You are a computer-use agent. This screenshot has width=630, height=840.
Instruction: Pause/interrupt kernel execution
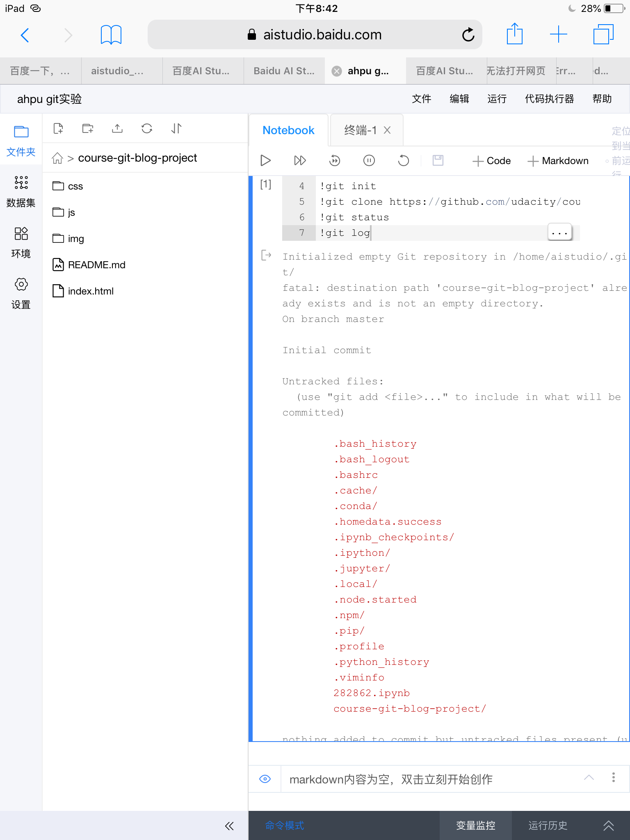(x=369, y=160)
